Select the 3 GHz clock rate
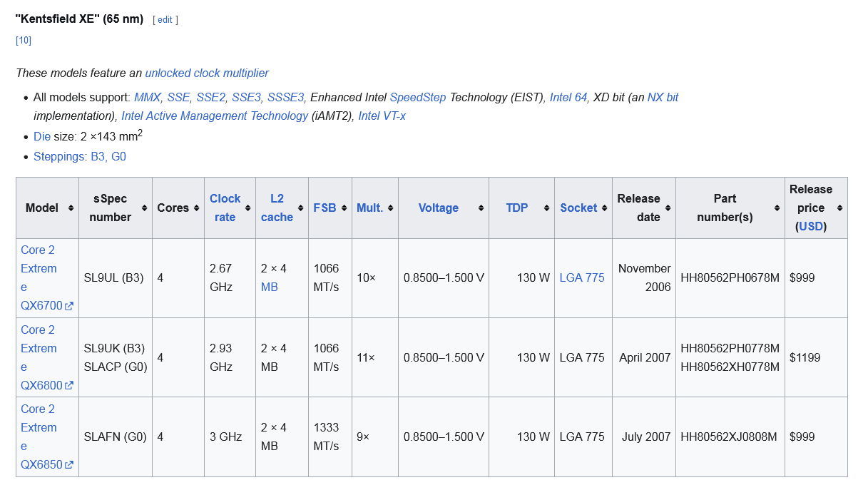868x495 pixels. tap(226, 437)
